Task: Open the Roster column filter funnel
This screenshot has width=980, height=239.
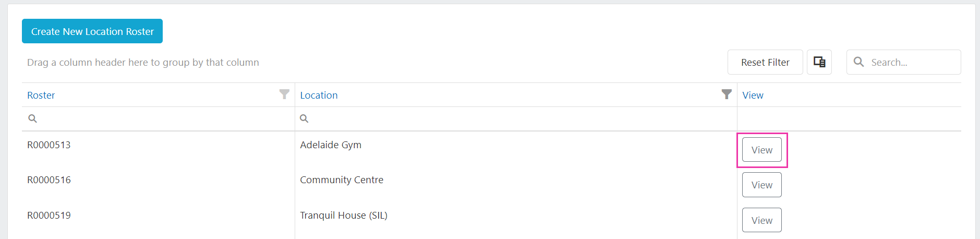Action: [x=284, y=94]
